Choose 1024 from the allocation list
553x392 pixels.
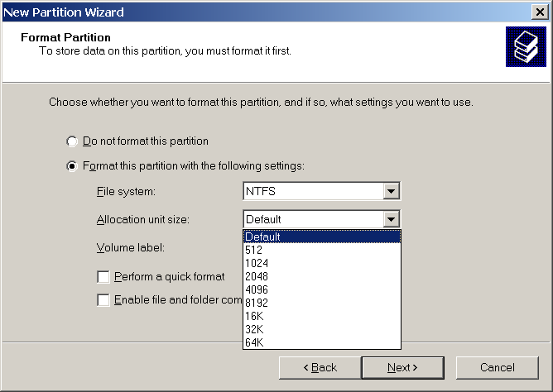pyautogui.click(x=321, y=263)
